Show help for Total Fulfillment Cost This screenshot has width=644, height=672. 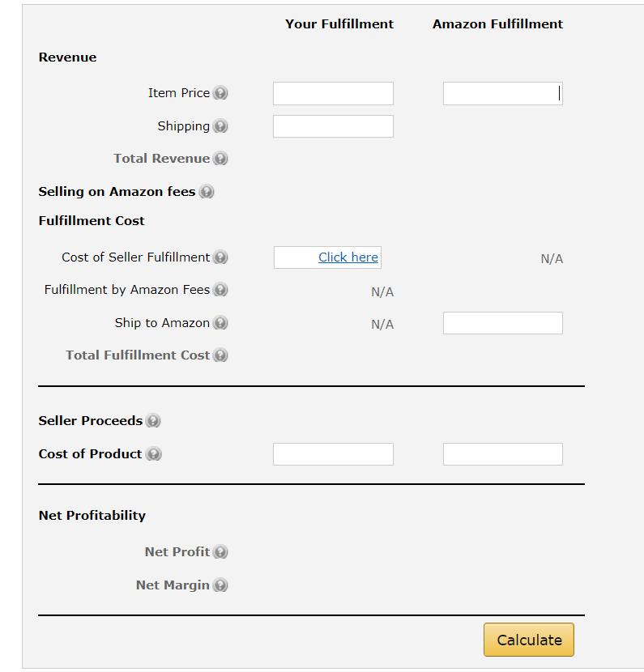click(220, 355)
